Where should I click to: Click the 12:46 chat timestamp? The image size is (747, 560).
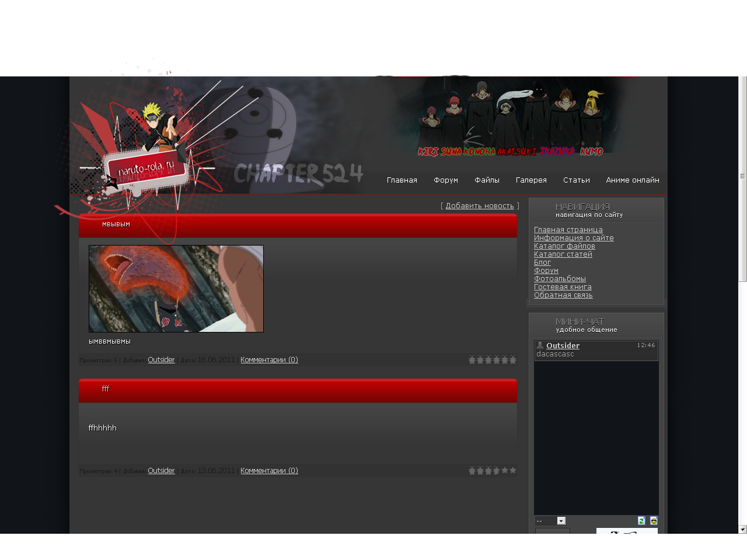[x=646, y=345]
